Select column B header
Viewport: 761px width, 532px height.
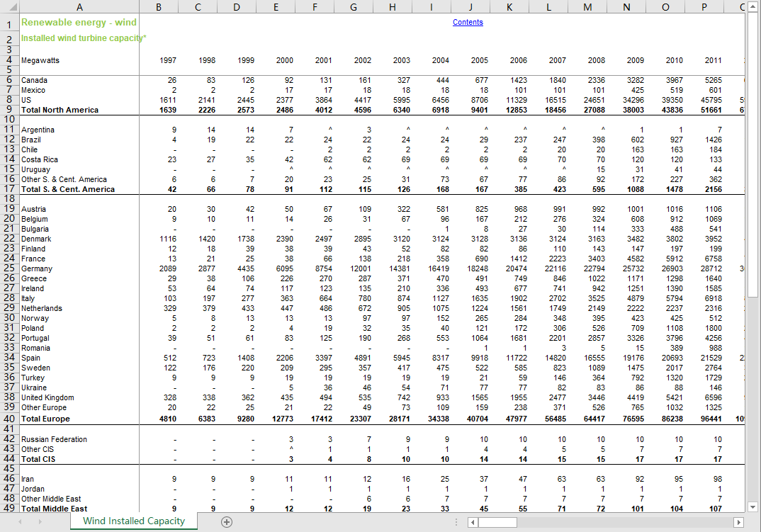click(159, 7)
